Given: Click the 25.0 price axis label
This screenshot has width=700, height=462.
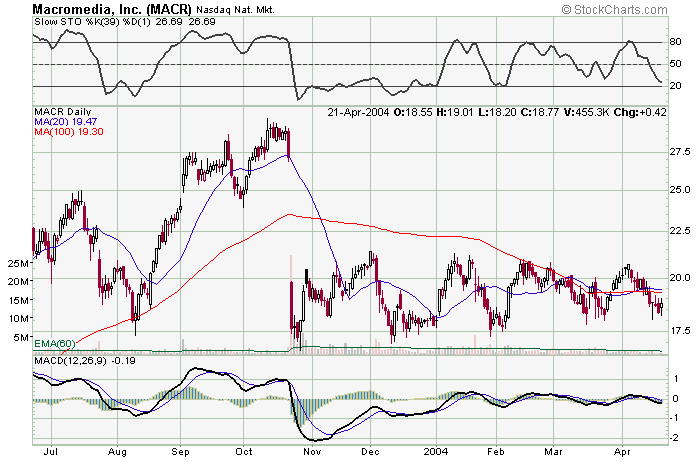Looking at the screenshot, I should click(x=679, y=190).
